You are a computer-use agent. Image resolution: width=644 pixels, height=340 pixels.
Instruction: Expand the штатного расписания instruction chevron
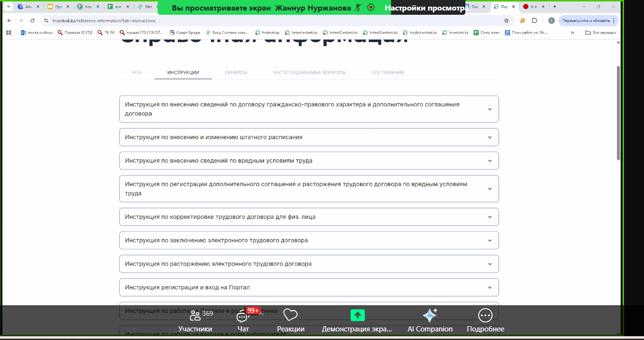(x=490, y=137)
